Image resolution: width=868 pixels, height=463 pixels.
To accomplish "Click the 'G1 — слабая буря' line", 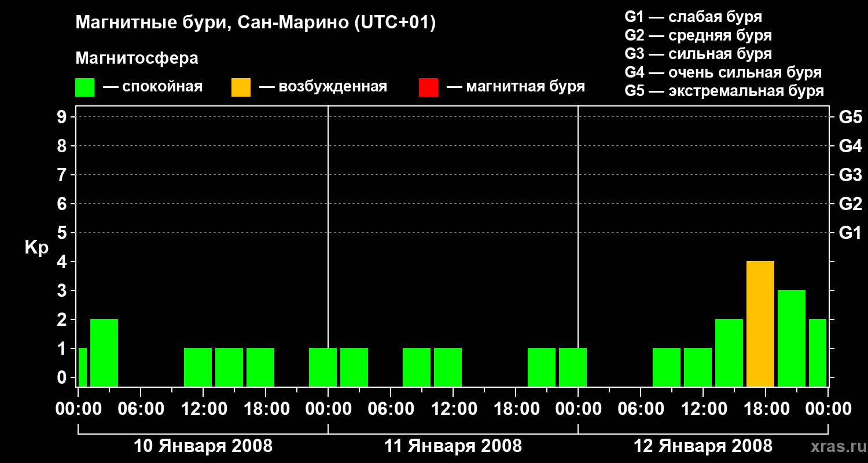I will point(693,17).
